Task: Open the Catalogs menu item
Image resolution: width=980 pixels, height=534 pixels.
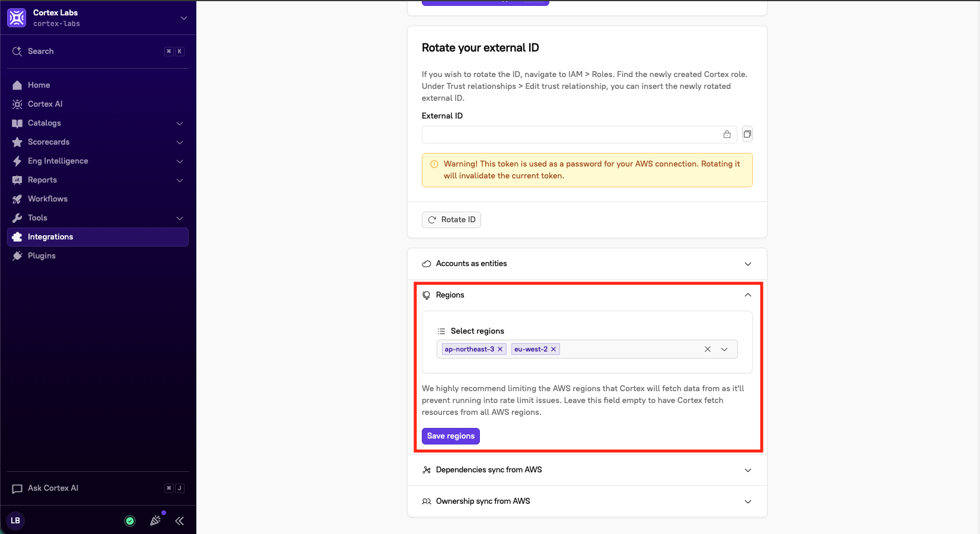Action: point(98,123)
